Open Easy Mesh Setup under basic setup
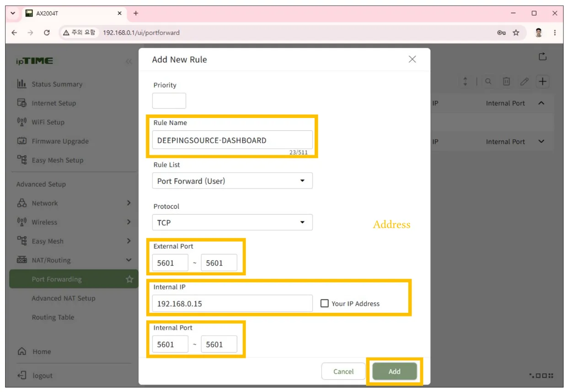The width and height of the screenshot is (567, 392). pyautogui.click(x=58, y=160)
